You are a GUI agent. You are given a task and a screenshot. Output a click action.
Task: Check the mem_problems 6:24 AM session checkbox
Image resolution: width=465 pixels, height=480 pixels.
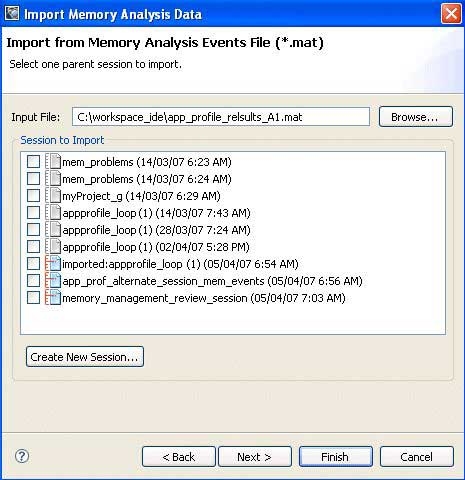[x=33, y=179]
